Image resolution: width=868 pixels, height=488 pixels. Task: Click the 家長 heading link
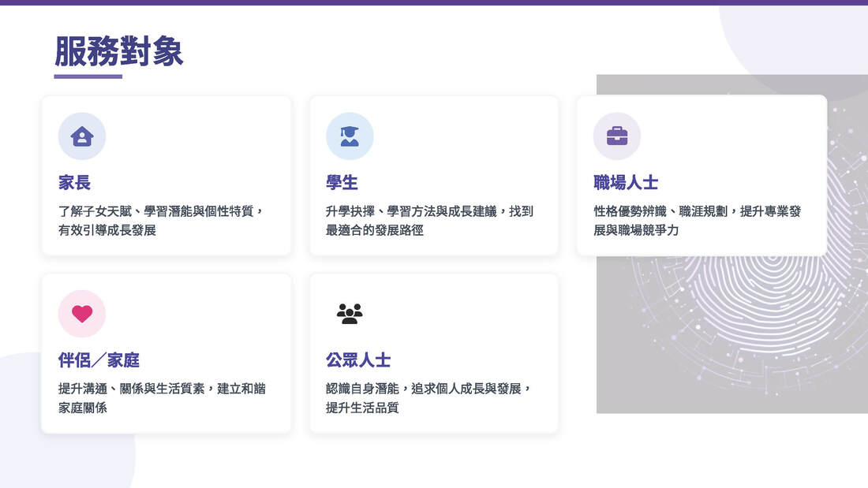pyautogui.click(x=73, y=182)
